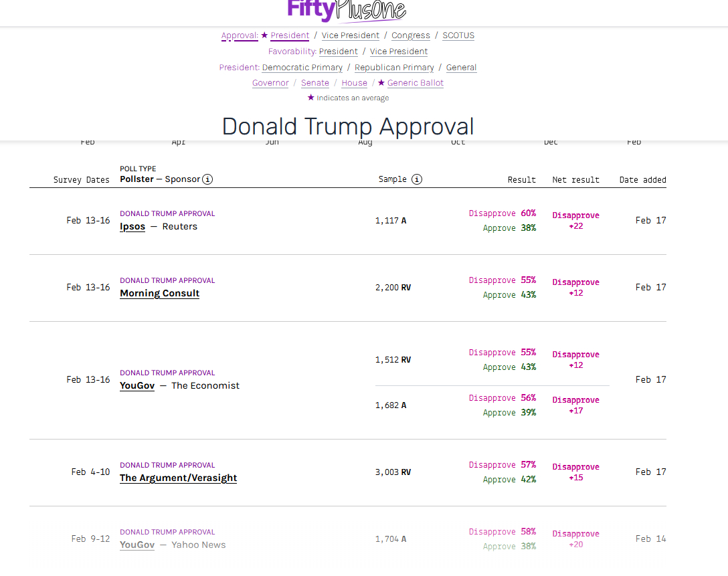
Task: Go to Governor polls
Action: coord(270,83)
